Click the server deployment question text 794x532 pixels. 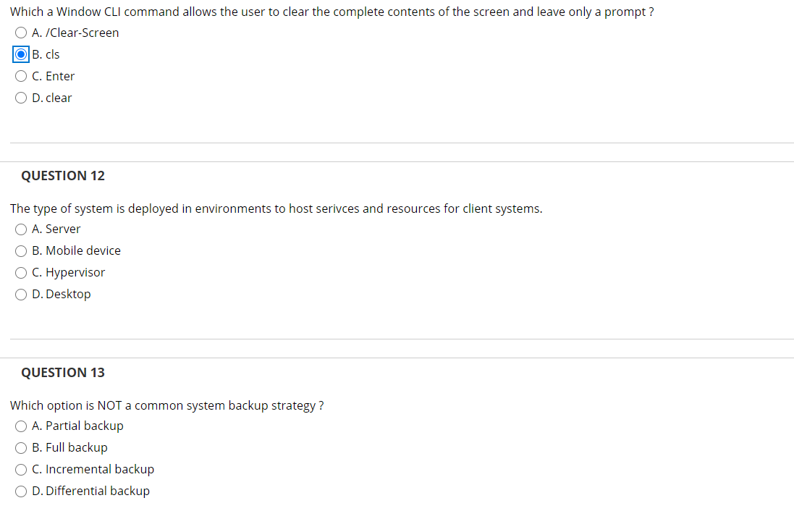click(x=276, y=208)
